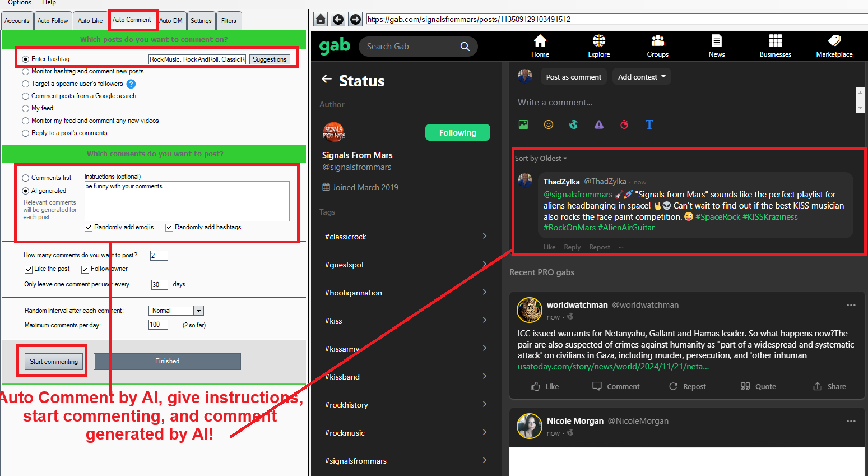Screen dimensions: 868x476
Task: Switch to Accounts tab
Action: [x=17, y=21]
